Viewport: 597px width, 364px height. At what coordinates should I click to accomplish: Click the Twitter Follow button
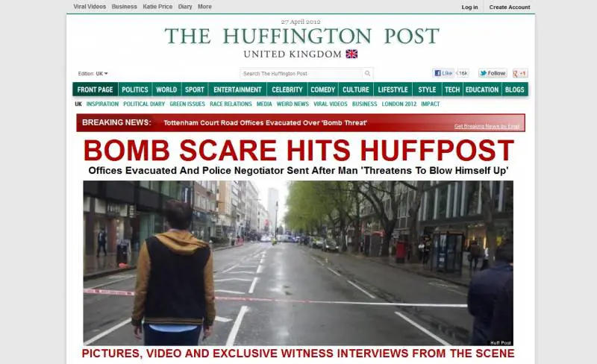493,73
